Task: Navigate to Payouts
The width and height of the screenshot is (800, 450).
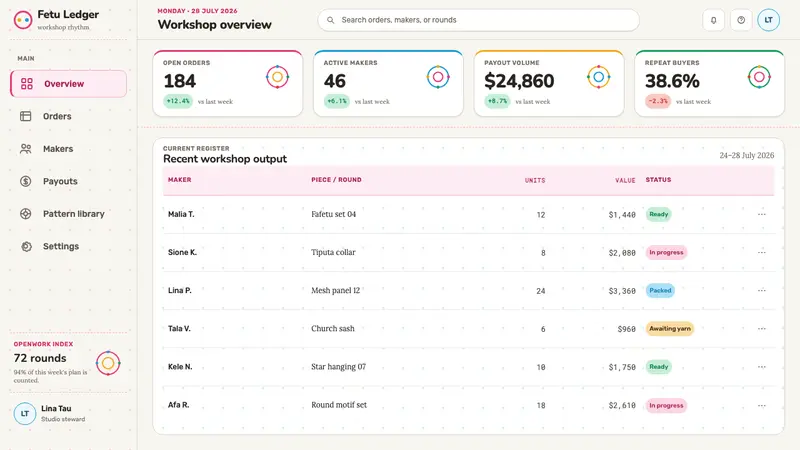Action: tap(68, 181)
